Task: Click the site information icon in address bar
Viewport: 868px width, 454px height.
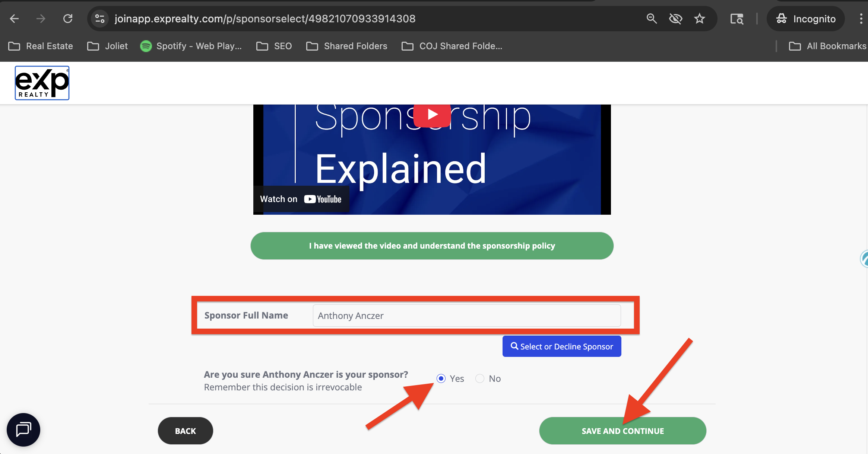Action: [x=99, y=19]
